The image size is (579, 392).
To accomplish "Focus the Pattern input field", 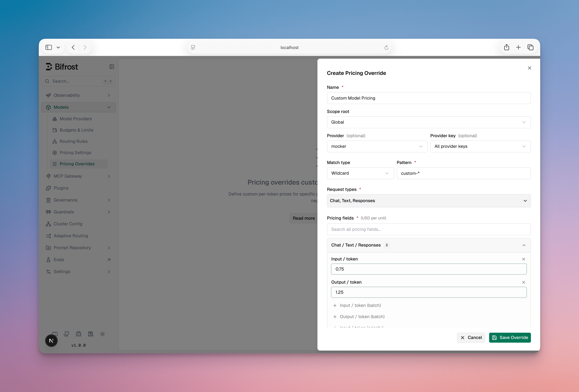I will (x=463, y=173).
